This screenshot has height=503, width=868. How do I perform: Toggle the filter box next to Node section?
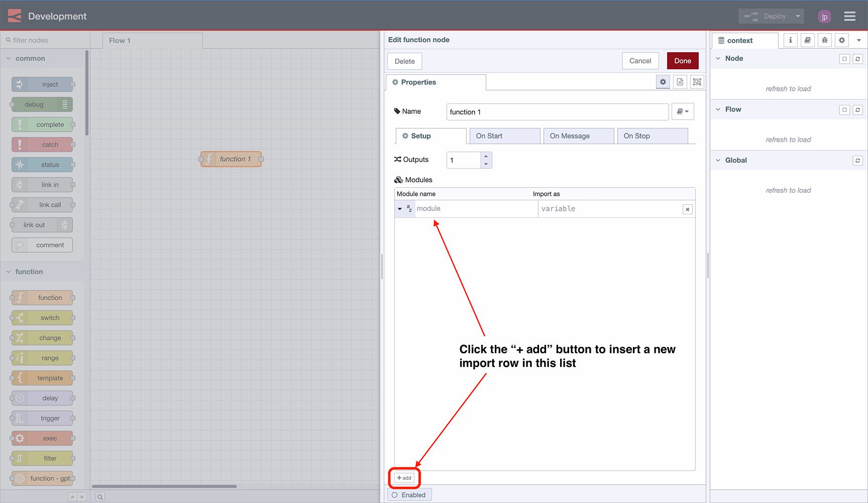tap(844, 59)
